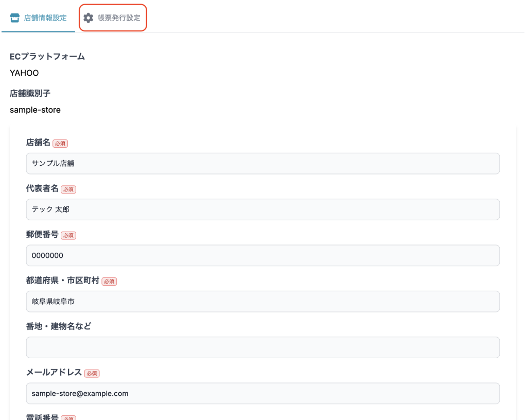Focus the 店舗名 field containing サンプル店舗
Screen dimensions: 527x420
(x=262, y=163)
